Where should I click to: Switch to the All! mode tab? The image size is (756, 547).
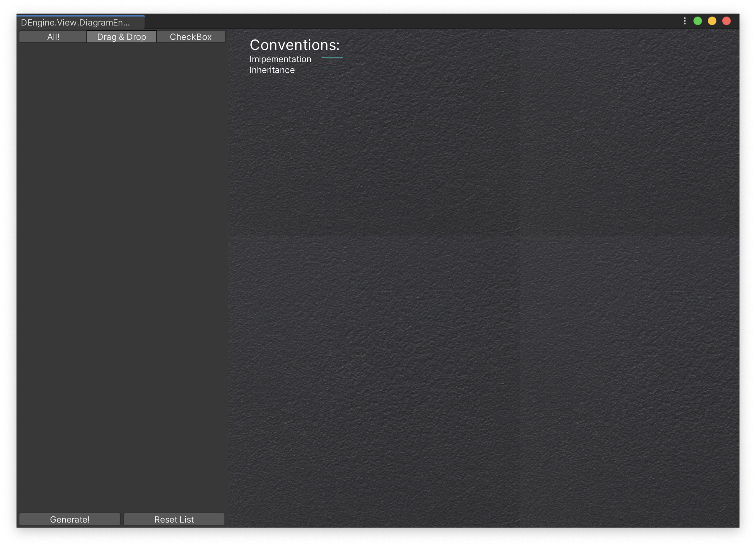click(53, 37)
